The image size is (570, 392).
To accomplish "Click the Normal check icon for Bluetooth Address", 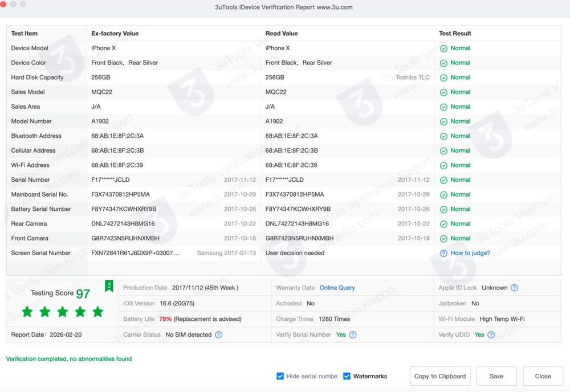I will pos(443,136).
